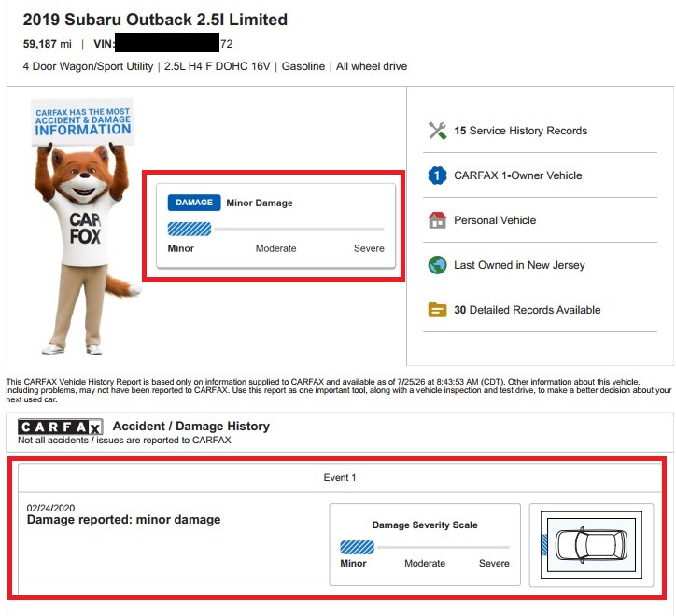Click the blue DAMAGE badge
The width and height of the screenshot is (676, 616).
click(x=194, y=203)
